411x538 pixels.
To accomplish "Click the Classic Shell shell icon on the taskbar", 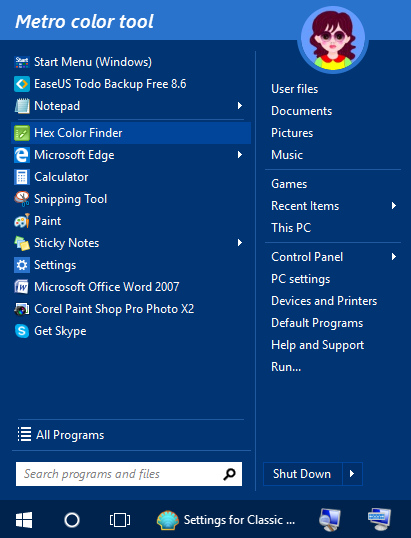I will click(168, 520).
